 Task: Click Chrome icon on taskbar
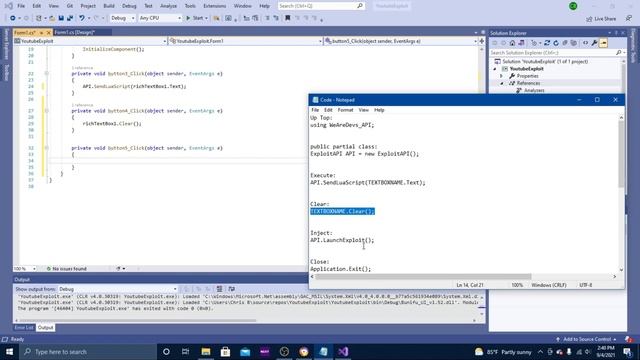304,351
